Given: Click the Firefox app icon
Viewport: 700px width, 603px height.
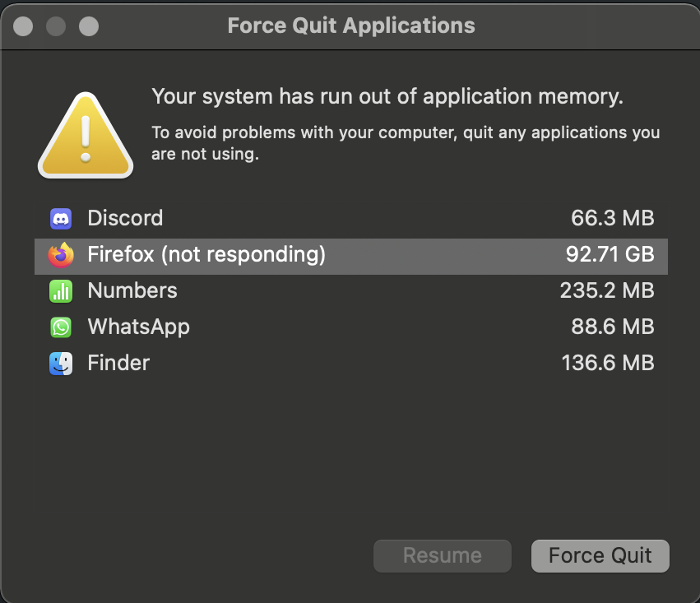Looking at the screenshot, I should pos(61,255).
